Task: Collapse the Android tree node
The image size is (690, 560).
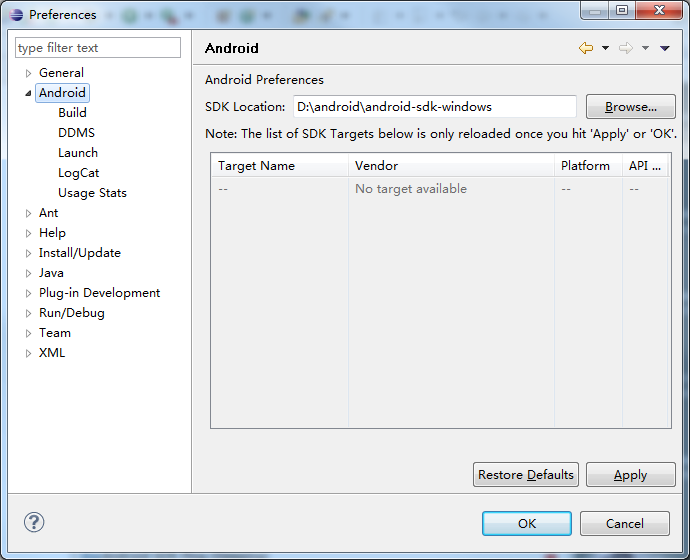Action: click(29, 93)
